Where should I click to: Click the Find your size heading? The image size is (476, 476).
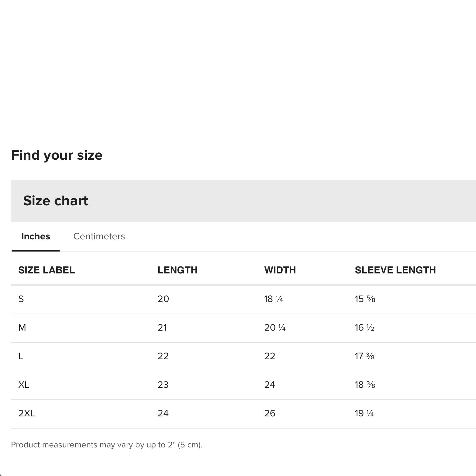[x=57, y=155]
